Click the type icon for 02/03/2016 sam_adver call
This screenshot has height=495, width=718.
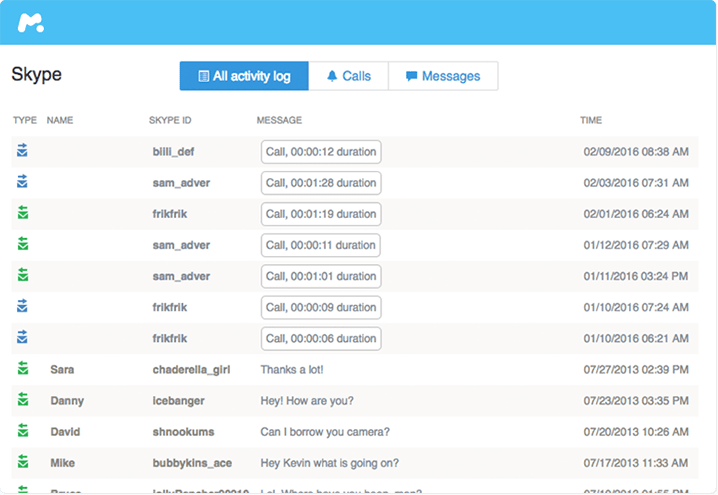[x=22, y=181]
